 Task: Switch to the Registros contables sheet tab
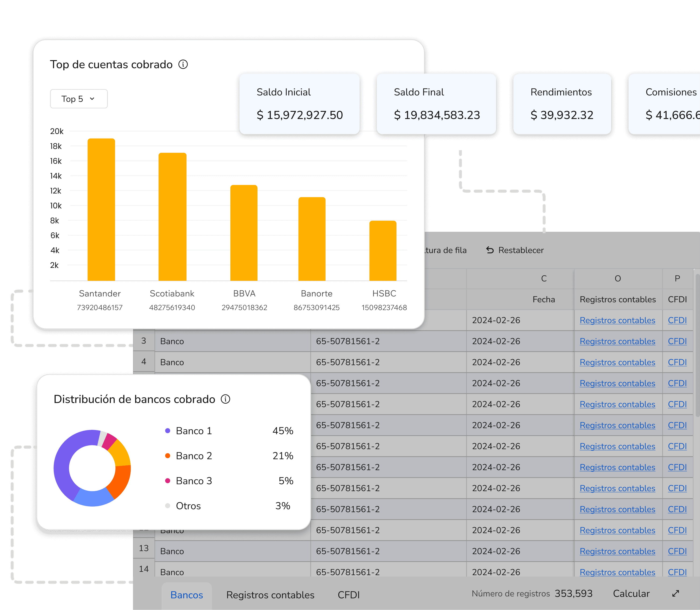[270, 595]
